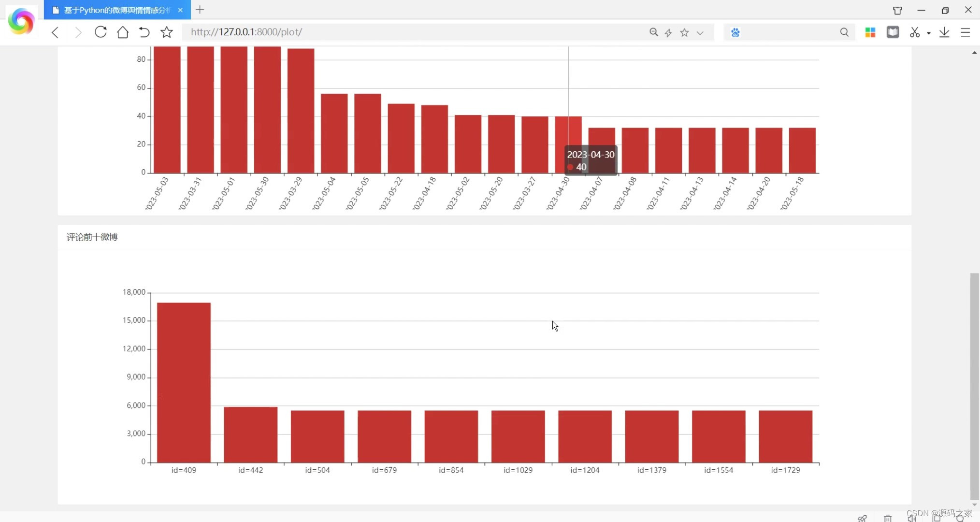
Task: Reload the current page
Action: tap(101, 32)
